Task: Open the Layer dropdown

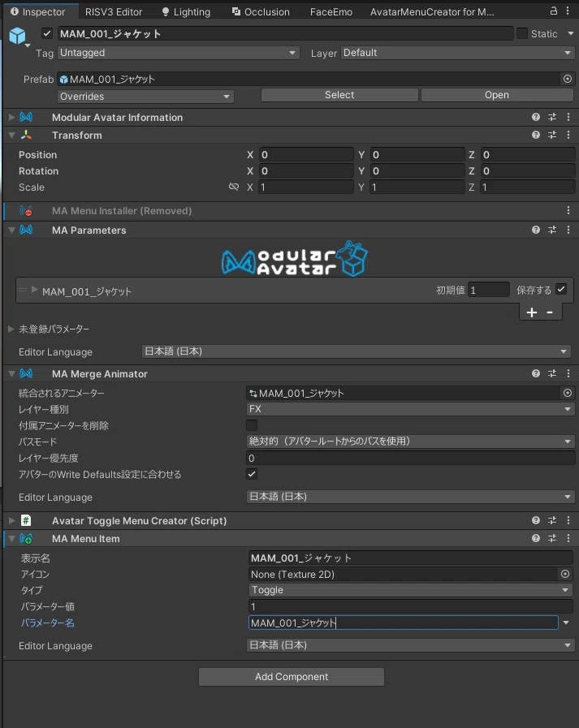Action: coord(458,53)
